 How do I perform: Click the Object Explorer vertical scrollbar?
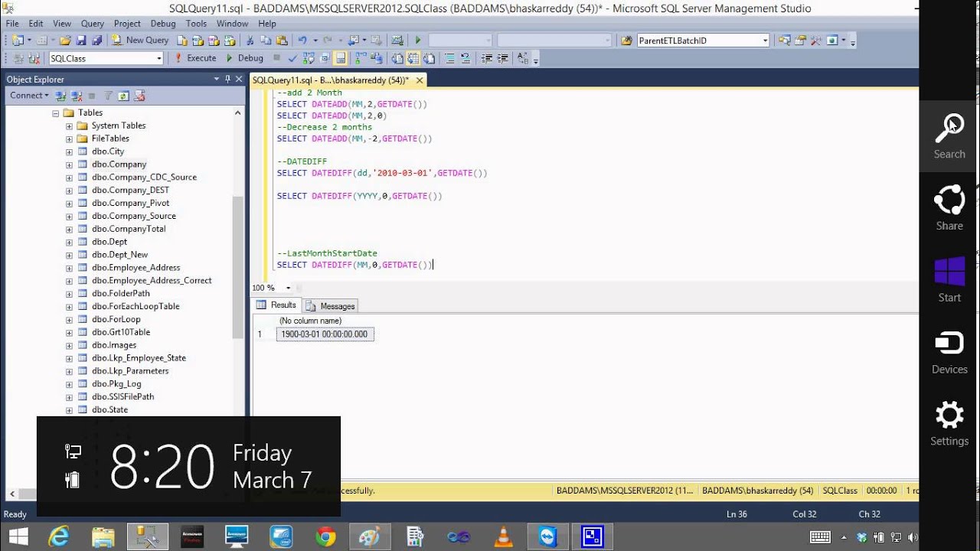238,268
